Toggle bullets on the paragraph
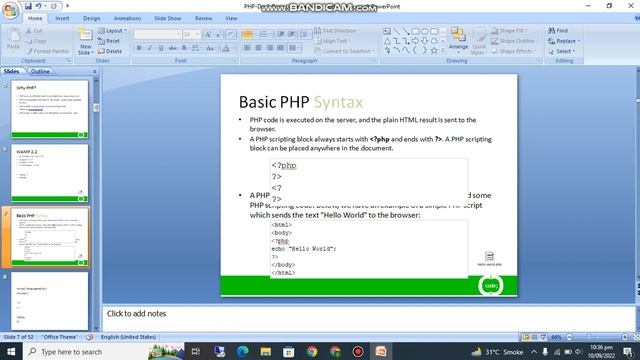Image resolution: width=640 pixels, height=360 pixels. [247, 35]
